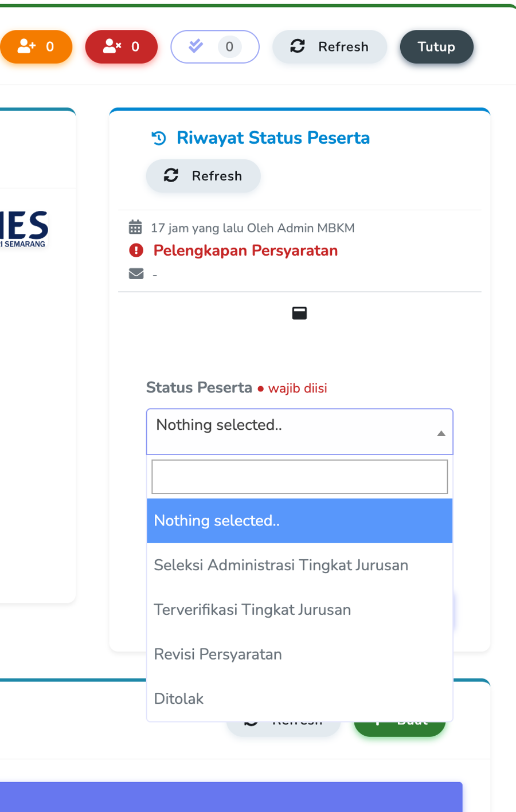
Task: Click the alert icon beside Pelengkapan Persyaratan
Action: [135, 250]
